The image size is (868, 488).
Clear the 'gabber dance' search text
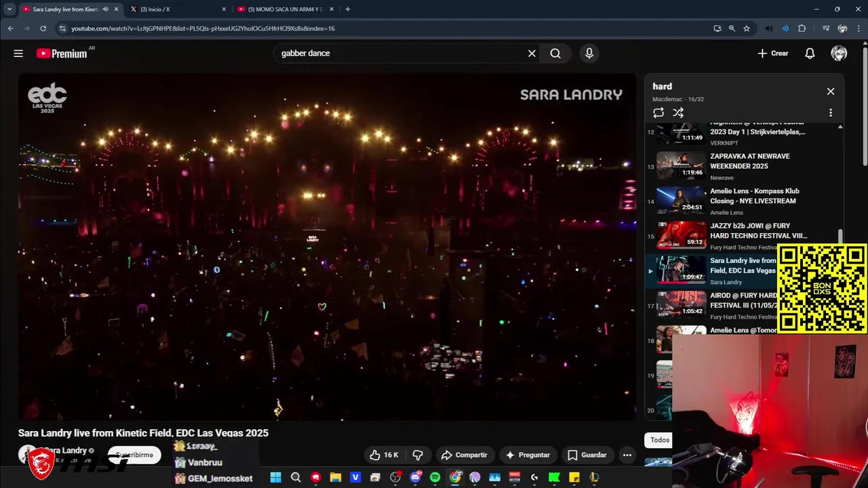pyautogui.click(x=532, y=54)
